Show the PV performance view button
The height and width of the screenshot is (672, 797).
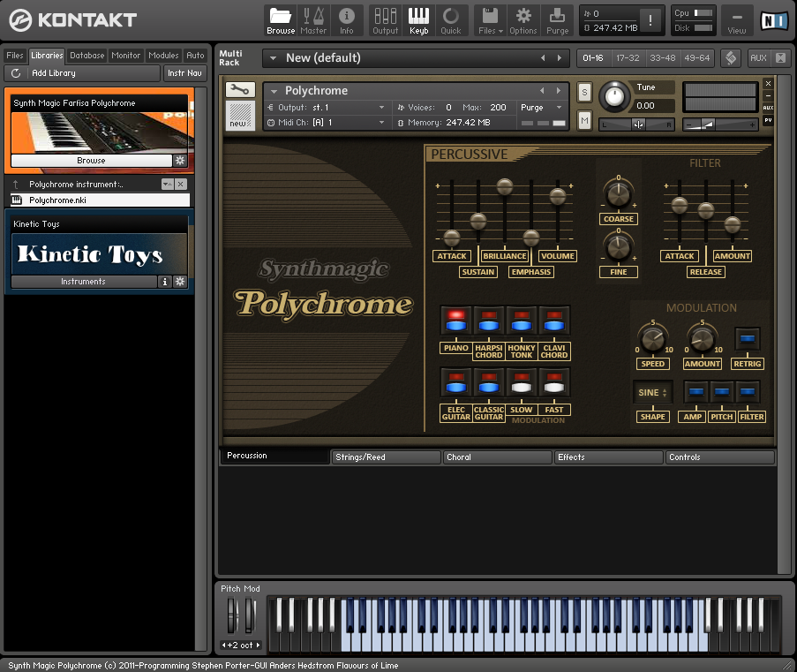click(x=768, y=121)
